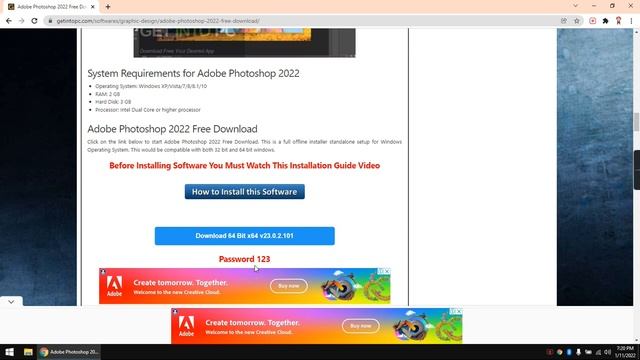Viewport: 640px width, 360px height.
Task: Collapse the bottom ad with chevron
Action: [x=11, y=302]
